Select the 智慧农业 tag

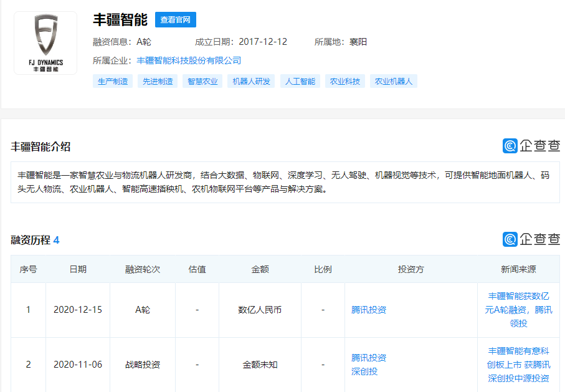[202, 81]
